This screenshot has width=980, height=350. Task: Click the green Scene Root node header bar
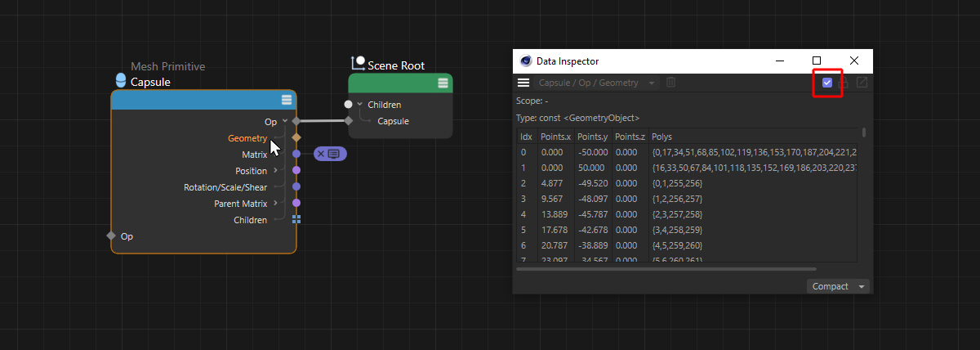point(400,83)
